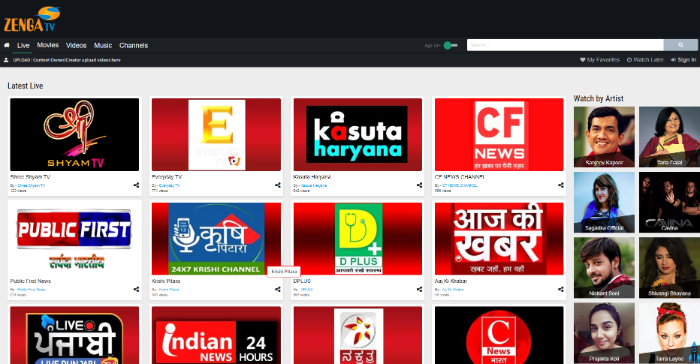The height and width of the screenshot is (364, 700).
Task: Click share icon for CF News Channel
Action: [x=561, y=185]
